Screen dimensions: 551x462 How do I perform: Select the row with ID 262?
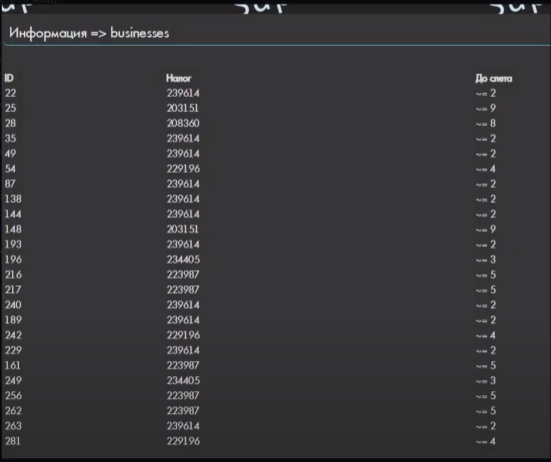pyautogui.click(x=276, y=410)
